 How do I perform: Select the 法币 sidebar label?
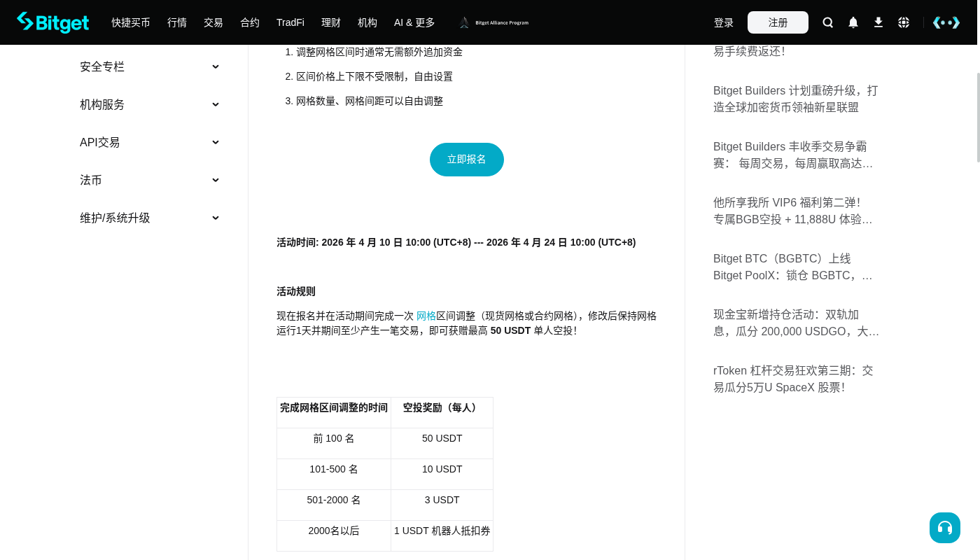91,180
